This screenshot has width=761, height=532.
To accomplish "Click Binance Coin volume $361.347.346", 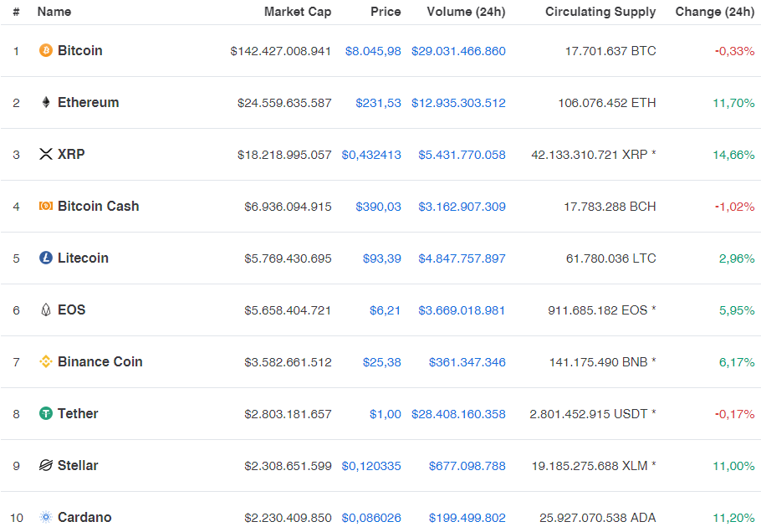I will point(467,362).
